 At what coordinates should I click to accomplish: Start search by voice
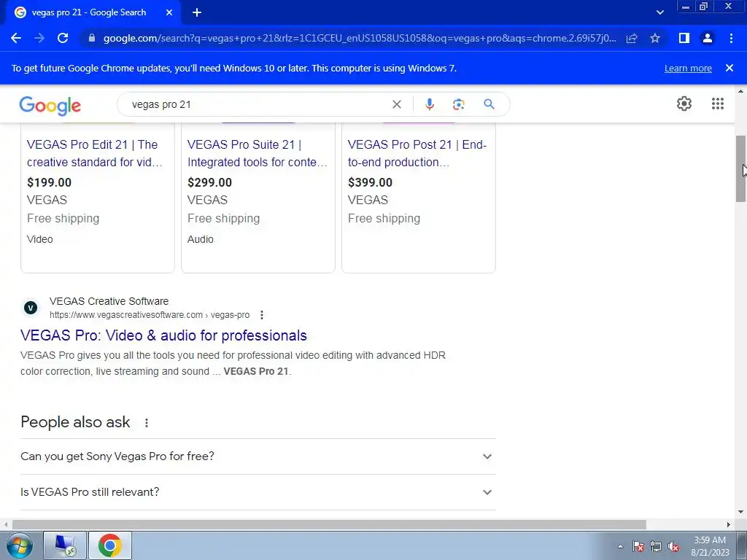tap(429, 104)
